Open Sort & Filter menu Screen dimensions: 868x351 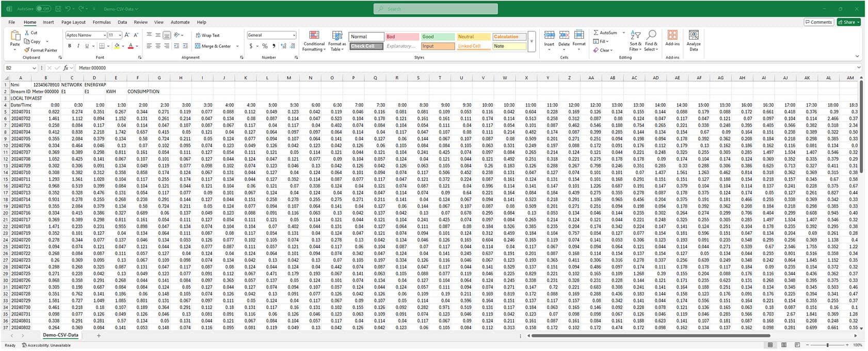pos(636,40)
